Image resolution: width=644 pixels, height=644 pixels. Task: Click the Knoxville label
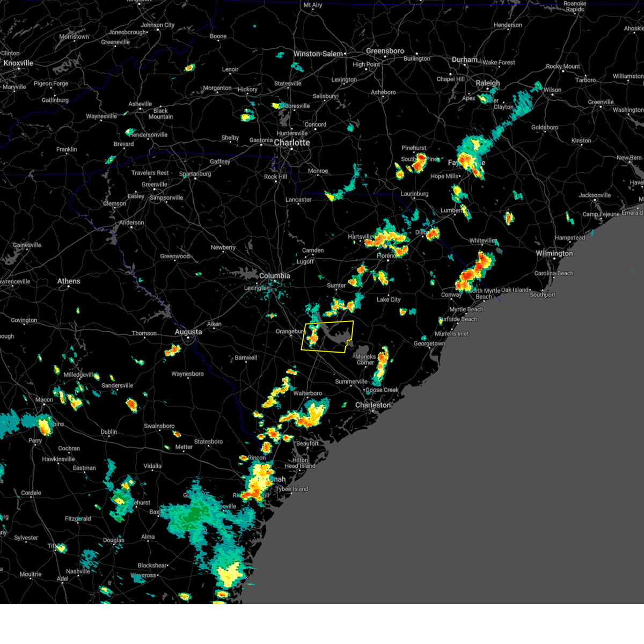pos(18,63)
